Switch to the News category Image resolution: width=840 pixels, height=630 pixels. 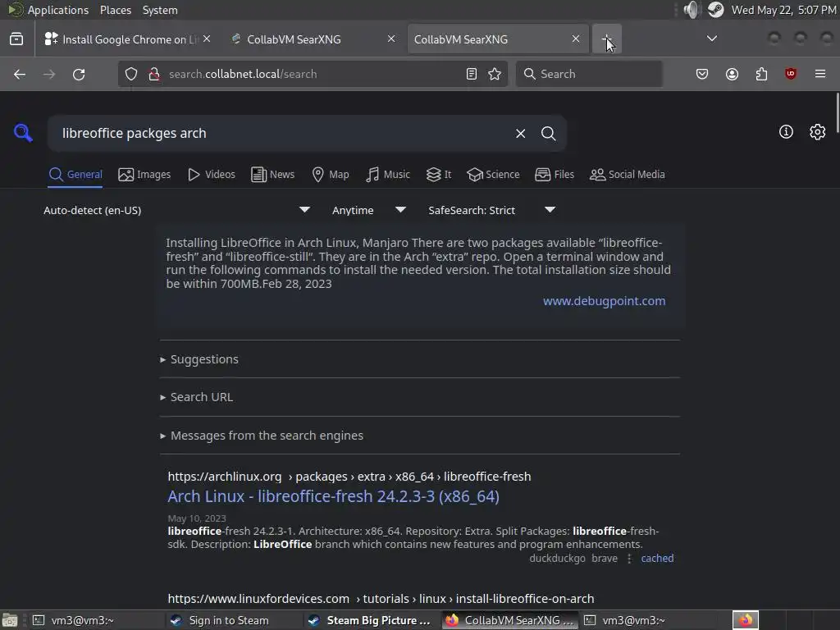coord(272,175)
